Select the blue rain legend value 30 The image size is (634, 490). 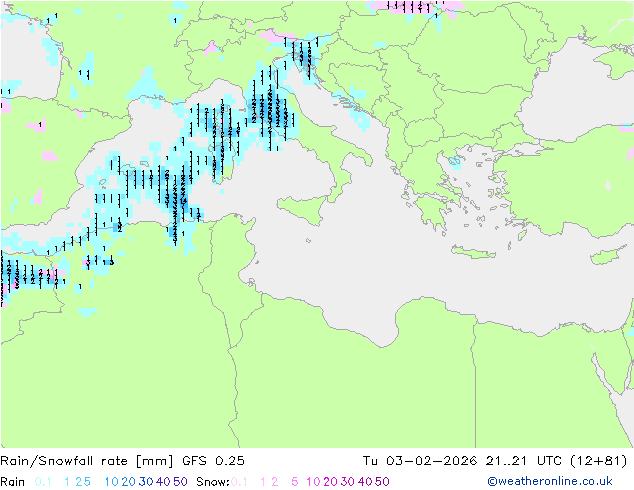(146, 482)
